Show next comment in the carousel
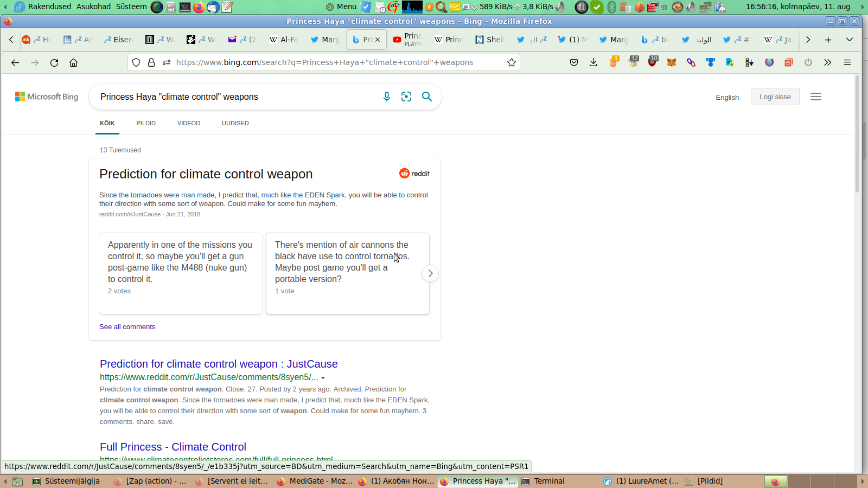Viewport: 868px width, 488px height. (x=430, y=273)
